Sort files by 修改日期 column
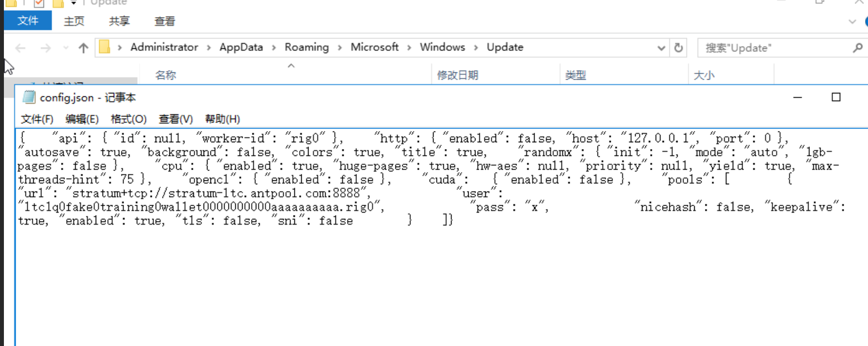Image resolution: width=868 pixels, height=346 pixels. point(457,75)
